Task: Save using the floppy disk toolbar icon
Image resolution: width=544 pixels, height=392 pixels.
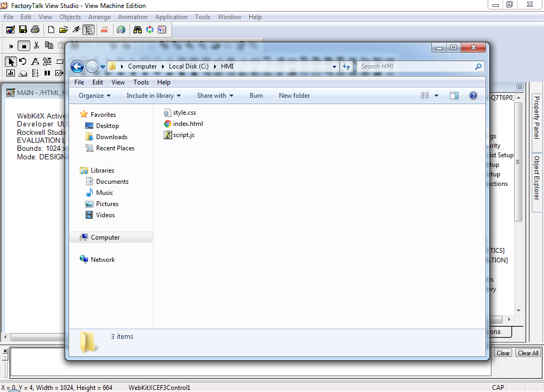Action: pyautogui.click(x=23, y=30)
